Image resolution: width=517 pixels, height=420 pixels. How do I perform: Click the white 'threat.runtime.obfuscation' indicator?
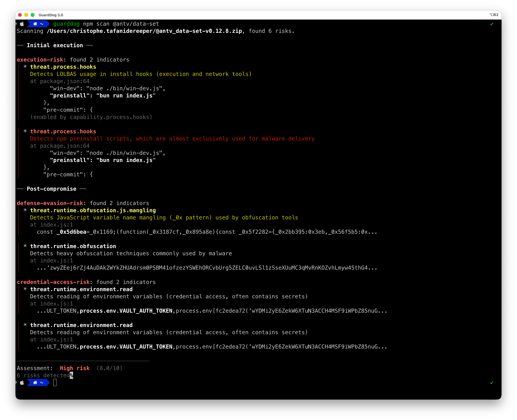click(73, 246)
